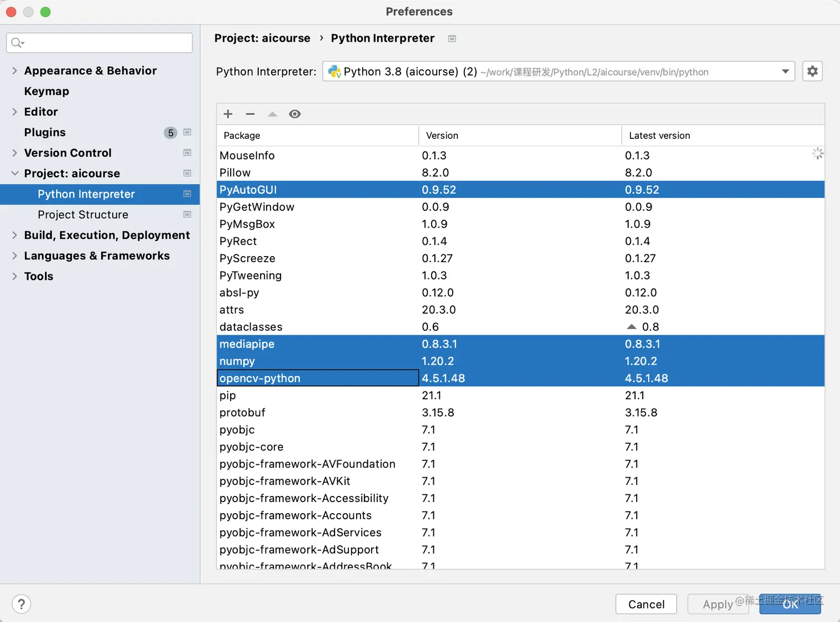Click the settings search field
The width and height of the screenshot is (840, 622).
99,43
